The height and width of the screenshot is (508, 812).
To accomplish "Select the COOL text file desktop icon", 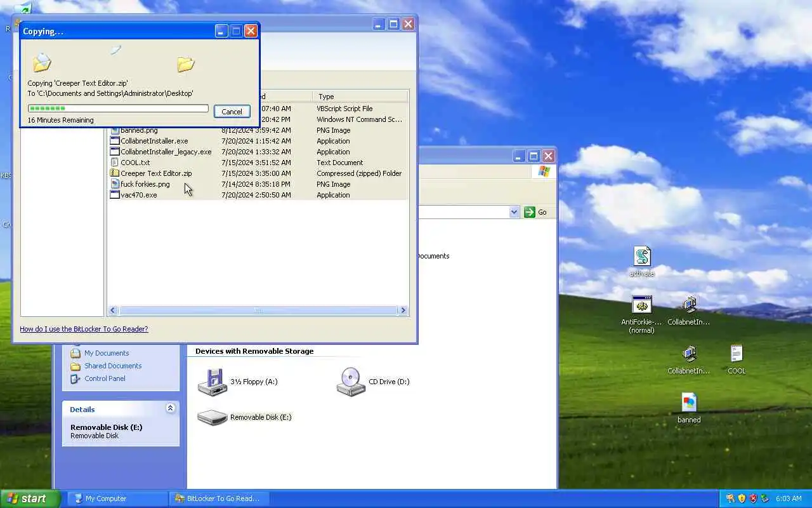I will pos(737,354).
